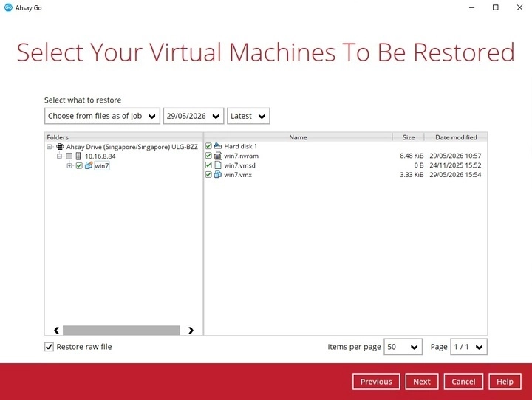Click the 8.48 KiB size value
The height and width of the screenshot is (400, 532).
pos(412,156)
